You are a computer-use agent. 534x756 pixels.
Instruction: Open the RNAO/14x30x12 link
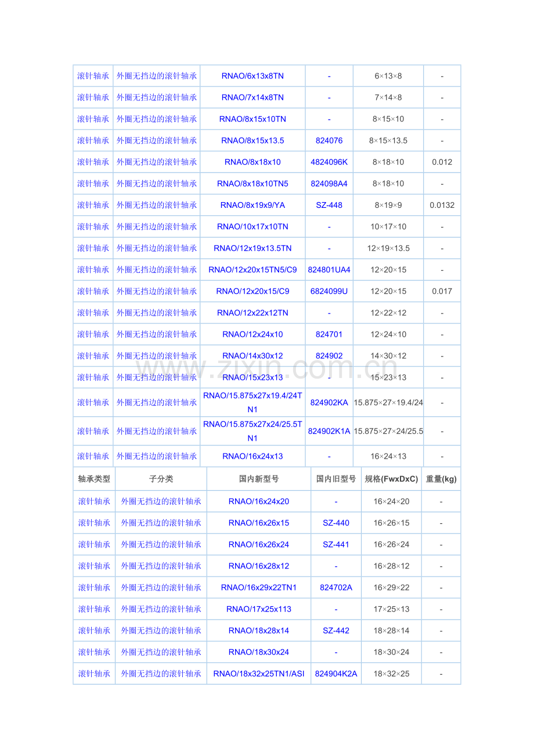(252, 355)
